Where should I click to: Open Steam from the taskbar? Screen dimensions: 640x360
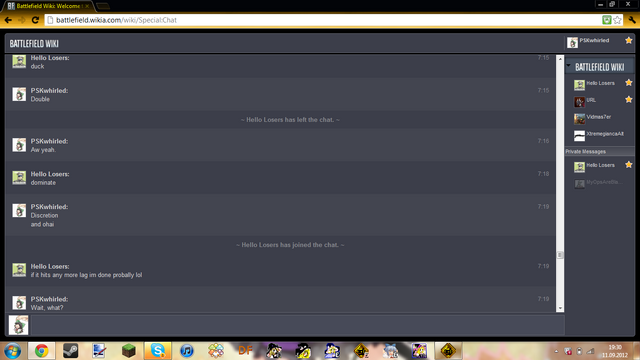tap(70, 351)
